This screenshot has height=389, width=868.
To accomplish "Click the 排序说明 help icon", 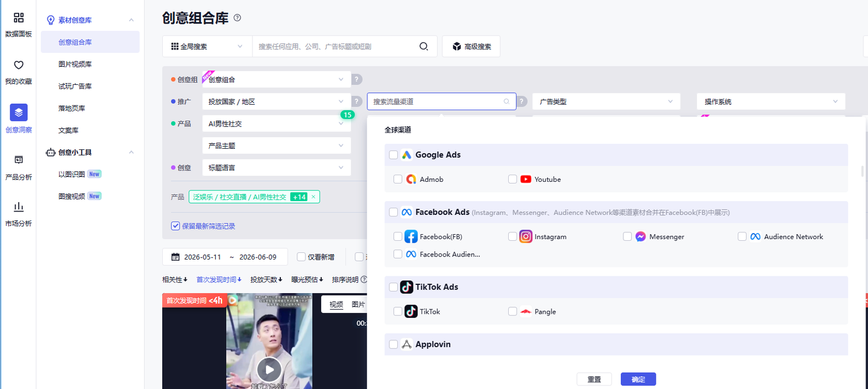I will click(x=364, y=279).
